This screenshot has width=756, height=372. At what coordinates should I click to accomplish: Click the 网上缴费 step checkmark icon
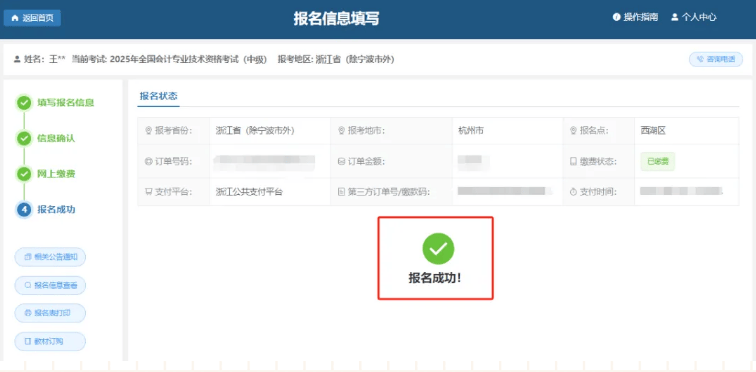tap(24, 174)
